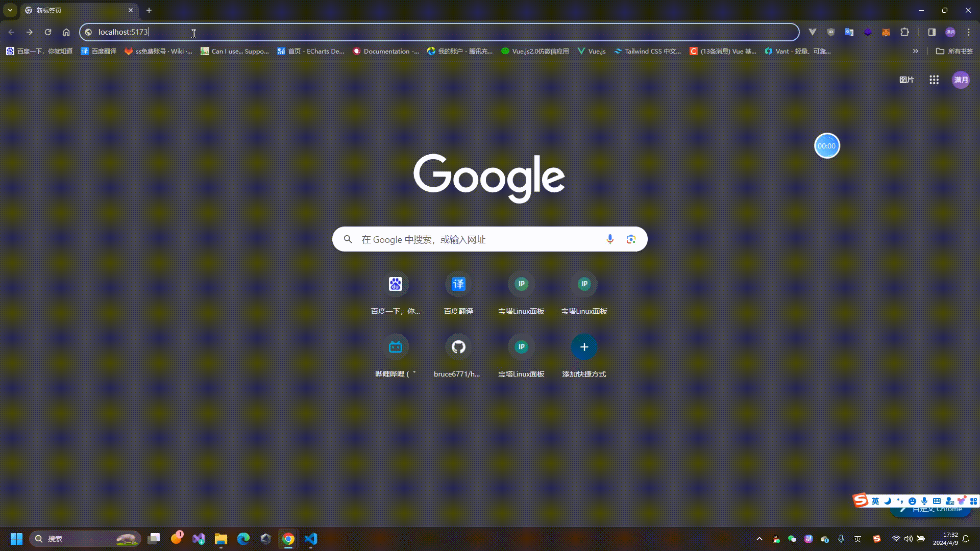Click the extensions puzzle-piece icon
The image size is (980, 551).
[905, 32]
